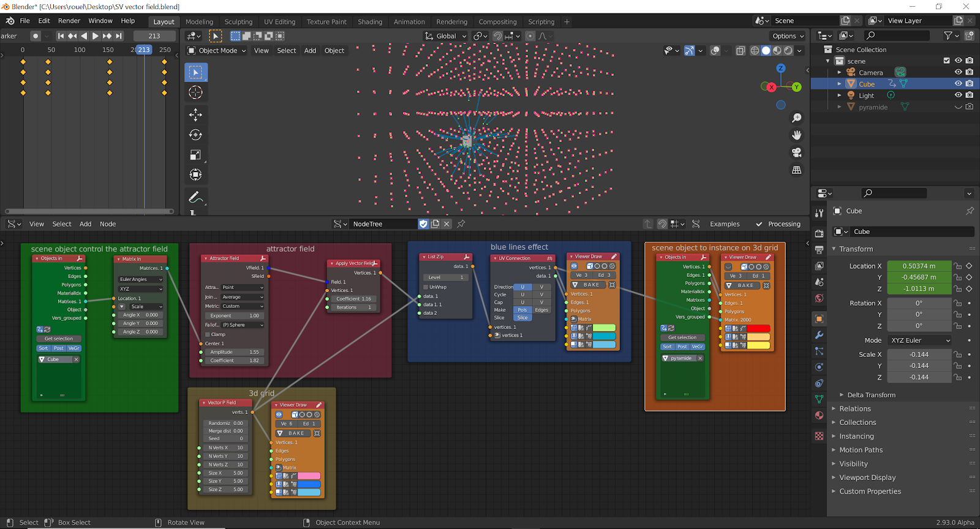This screenshot has width=980, height=529.
Task: Open the Render menu
Action: (69, 21)
